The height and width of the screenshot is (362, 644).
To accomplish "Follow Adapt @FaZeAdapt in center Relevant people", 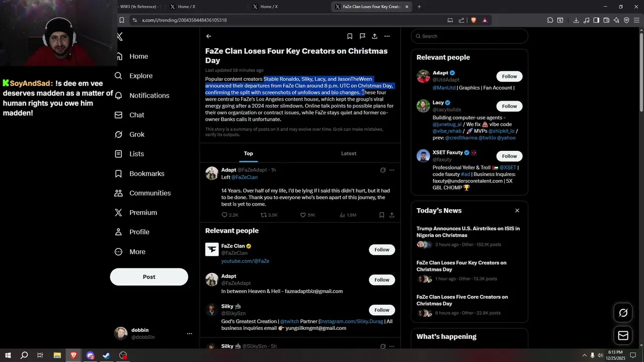I will point(382,280).
